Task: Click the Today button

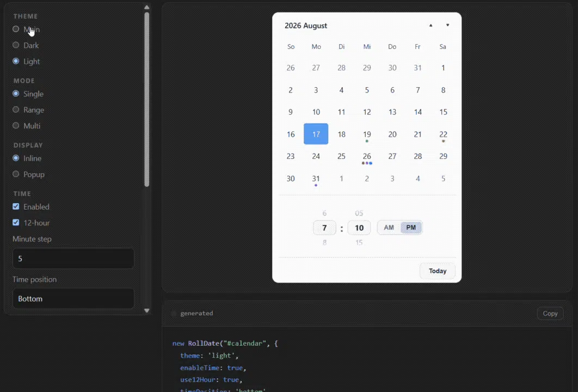Action: [438, 271]
